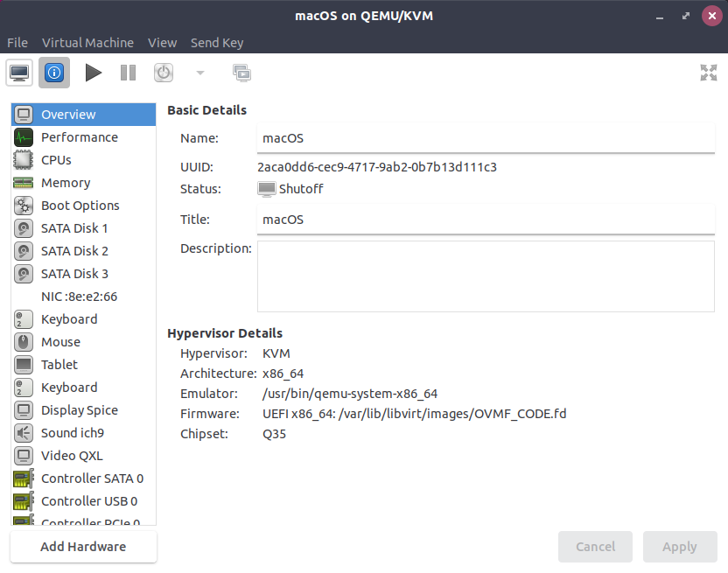Click the Chipset value Q35
The width and height of the screenshot is (728, 573).
point(275,434)
